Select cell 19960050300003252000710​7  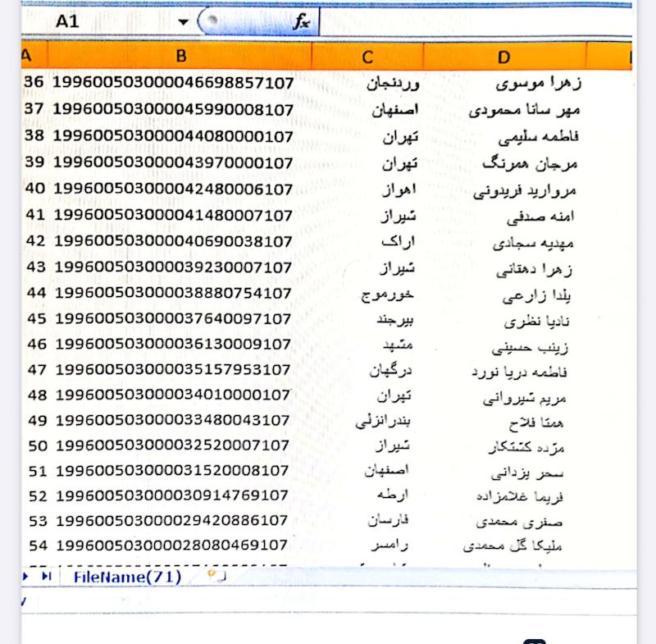(x=173, y=445)
